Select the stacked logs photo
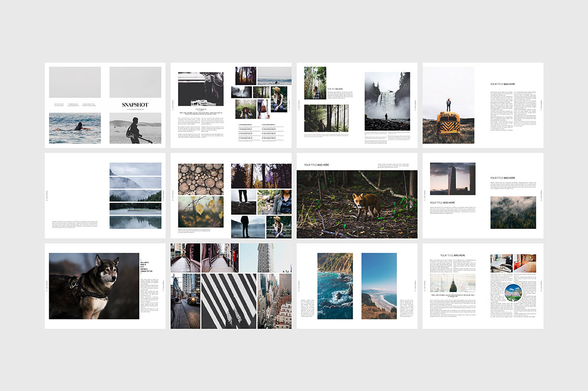Screen dimensions: 588x391 (201, 178)
